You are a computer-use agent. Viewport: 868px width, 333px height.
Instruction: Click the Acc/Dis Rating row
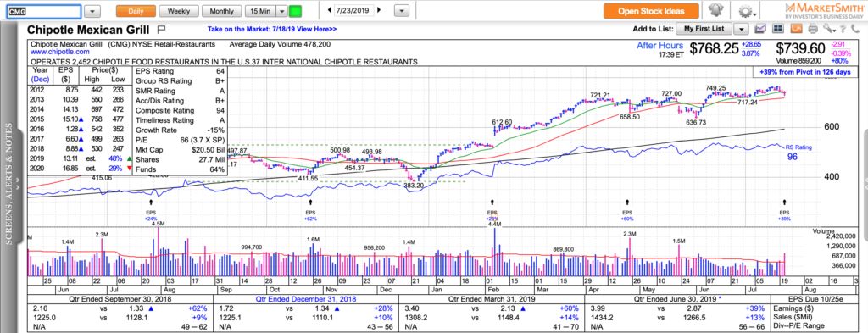181,101
